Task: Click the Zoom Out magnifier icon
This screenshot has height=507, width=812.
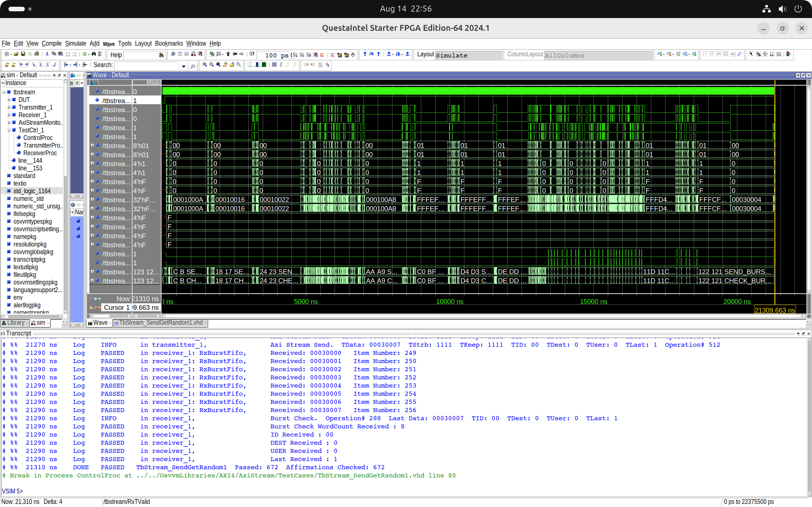Action: click(211, 65)
